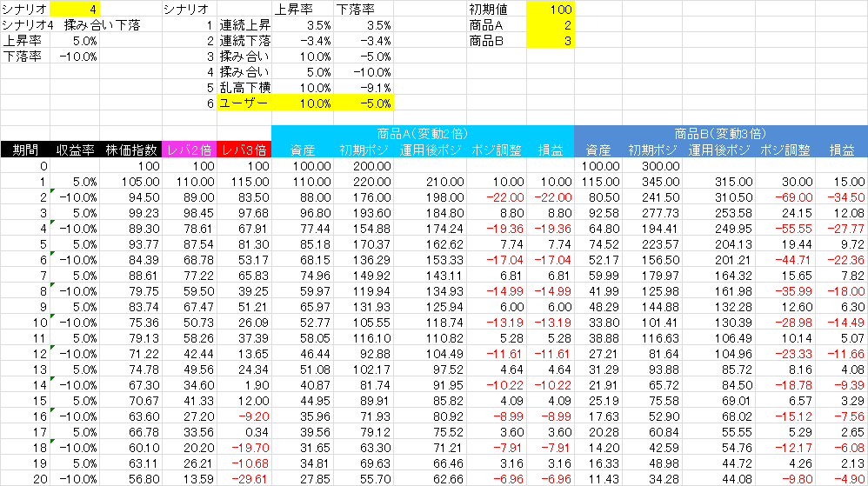Screen dimensions: 868x486
Task: Select 商品B 運用後ポジ cell 315.00
Action: click(718, 182)
